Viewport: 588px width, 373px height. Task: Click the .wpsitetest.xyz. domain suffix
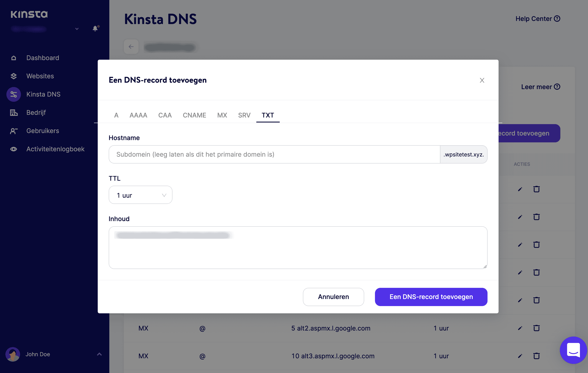pyautogui.click(x=464, y=154)
